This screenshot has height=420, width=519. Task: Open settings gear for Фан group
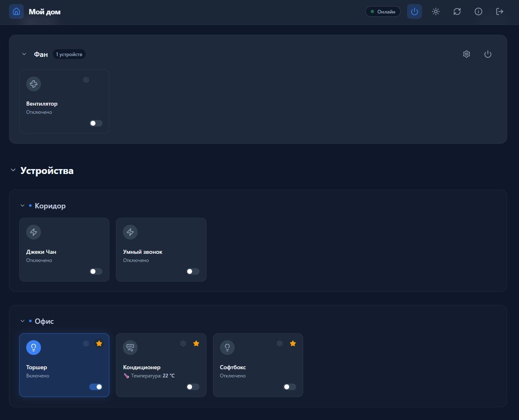coord(467,54)
